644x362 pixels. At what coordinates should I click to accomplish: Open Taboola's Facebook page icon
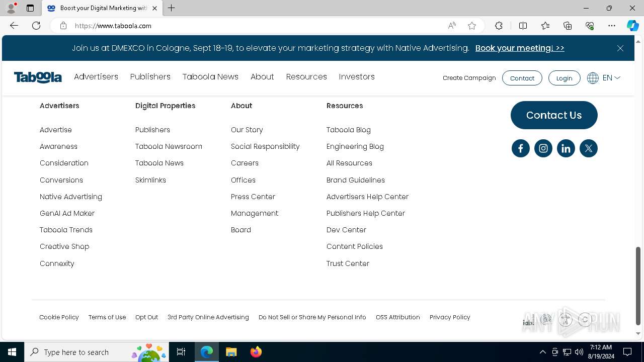(520, 148)
